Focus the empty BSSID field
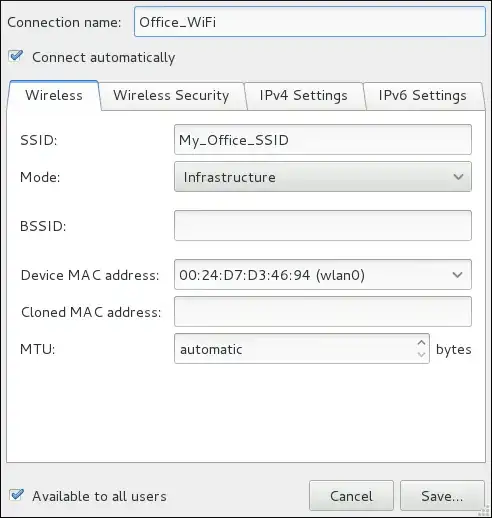Screen dimensions: 492x518 (x=323, y=225)
